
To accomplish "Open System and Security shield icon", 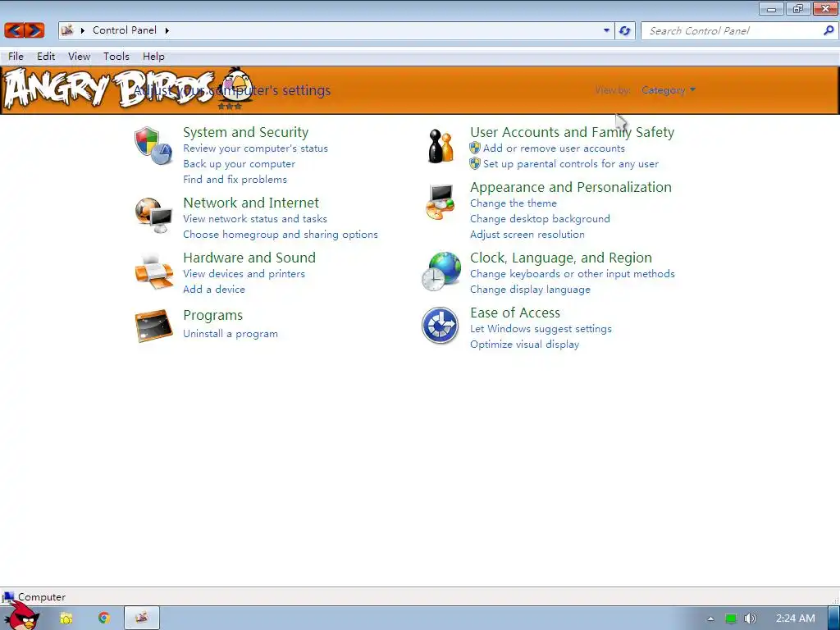I will [x=153, y=146].
